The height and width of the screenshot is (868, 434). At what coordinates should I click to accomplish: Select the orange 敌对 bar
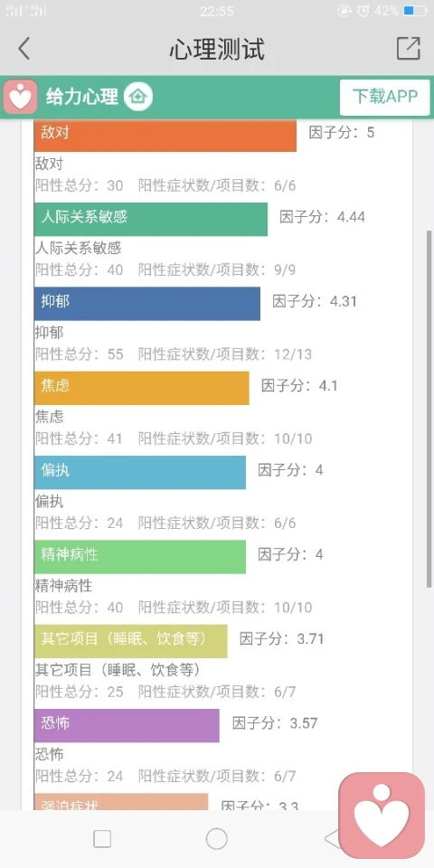pyautogui.click(x=165, y=136)
